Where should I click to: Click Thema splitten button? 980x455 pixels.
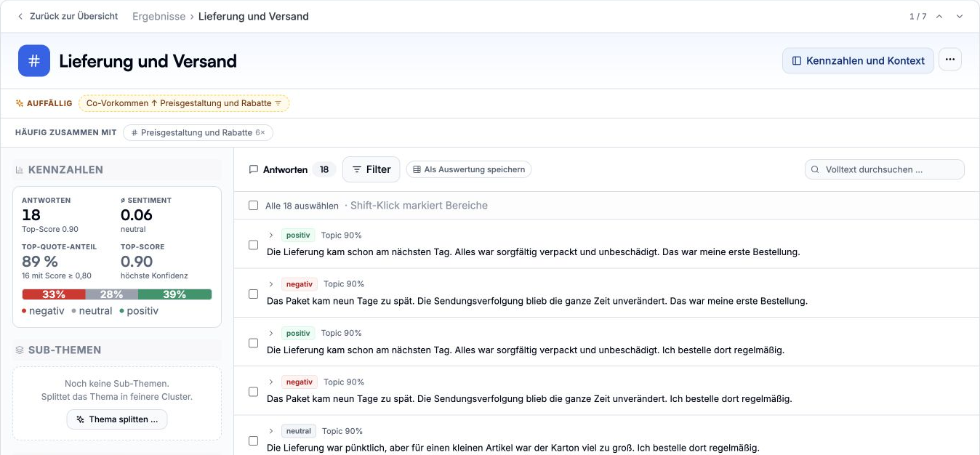[x=117, y=419]
